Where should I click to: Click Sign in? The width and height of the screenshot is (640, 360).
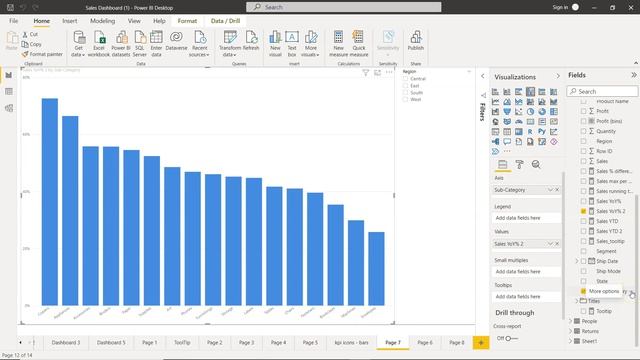[x=560, y=7]
